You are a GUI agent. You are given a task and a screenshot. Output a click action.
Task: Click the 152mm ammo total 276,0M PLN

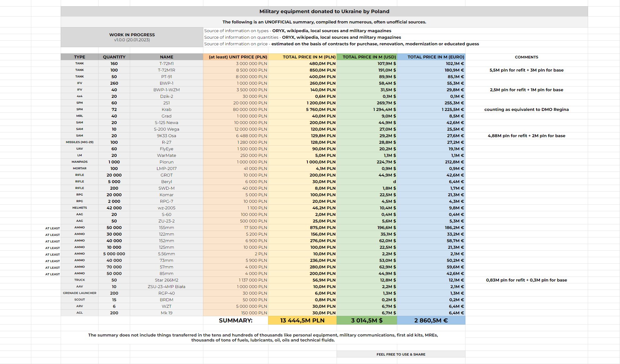click(302, 241)
